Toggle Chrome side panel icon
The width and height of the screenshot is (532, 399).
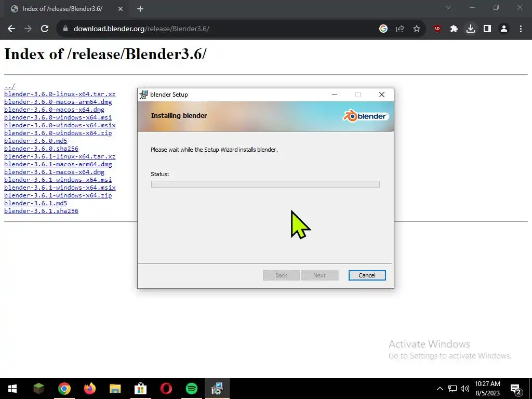pyautogui.click(x=487, y=29)
